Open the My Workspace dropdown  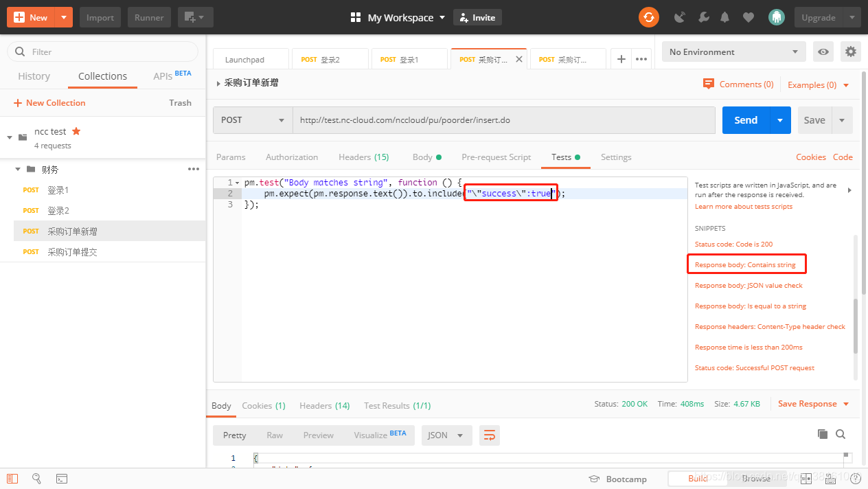click(398, 17)
